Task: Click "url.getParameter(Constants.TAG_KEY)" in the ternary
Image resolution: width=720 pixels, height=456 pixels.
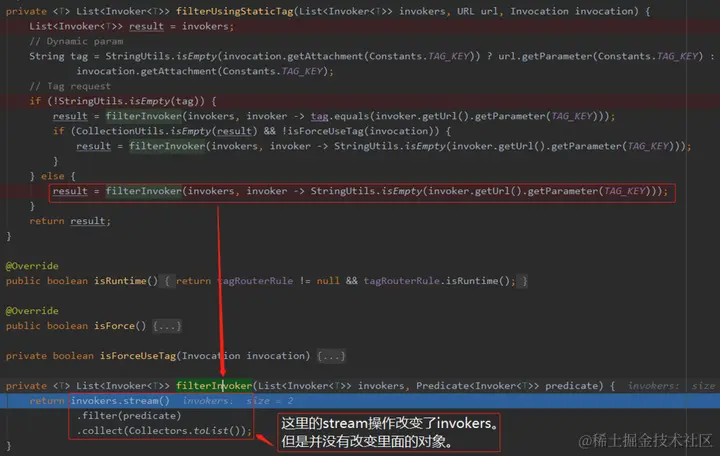Action: click(x=601, y=56)
